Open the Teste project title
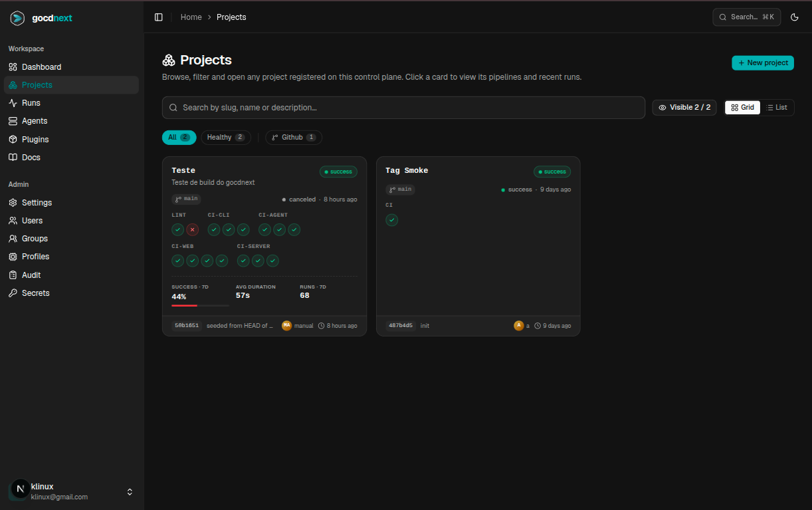This screenshot has height=510, width=812. (183, 171)
